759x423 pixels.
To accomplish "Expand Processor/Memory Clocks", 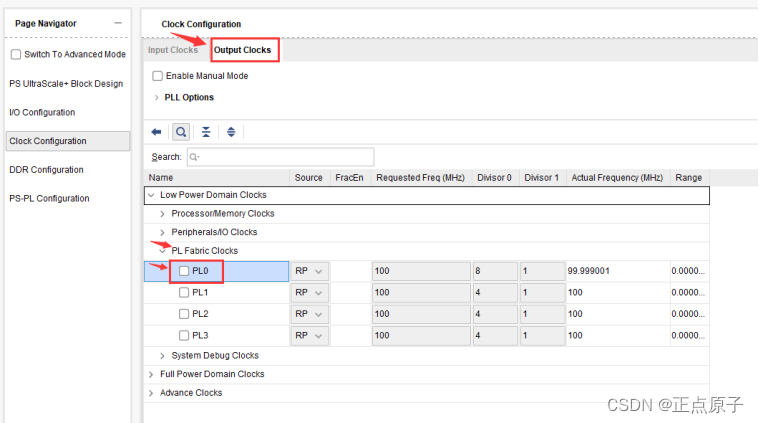I will click(x=162, y=214).
